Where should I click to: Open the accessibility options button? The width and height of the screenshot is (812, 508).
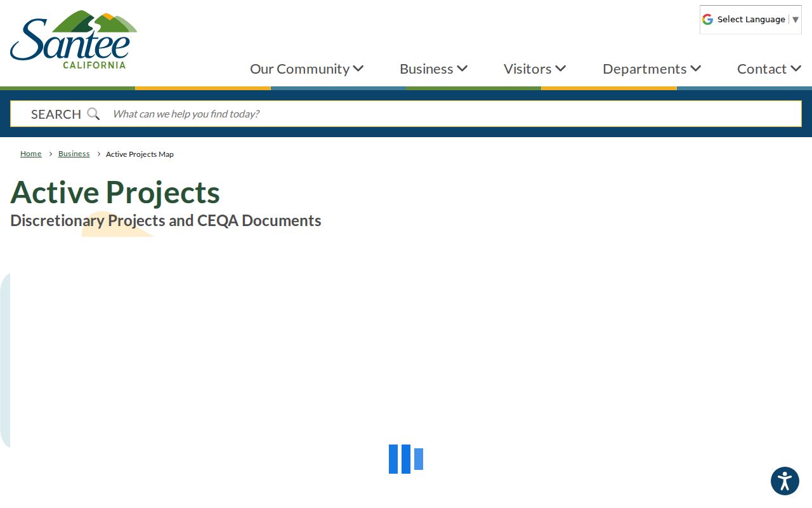point(785,481)
